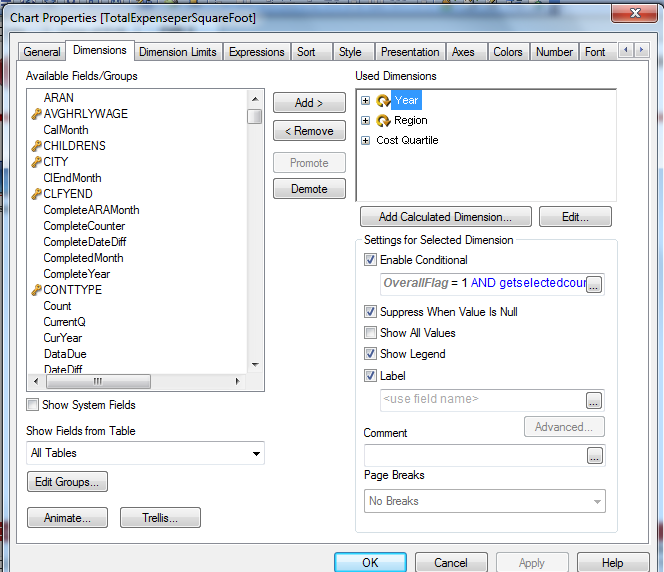Expand the Cost Quartile dimension node
Viewport: 664px width, 572px height.
tap(365, 141)
